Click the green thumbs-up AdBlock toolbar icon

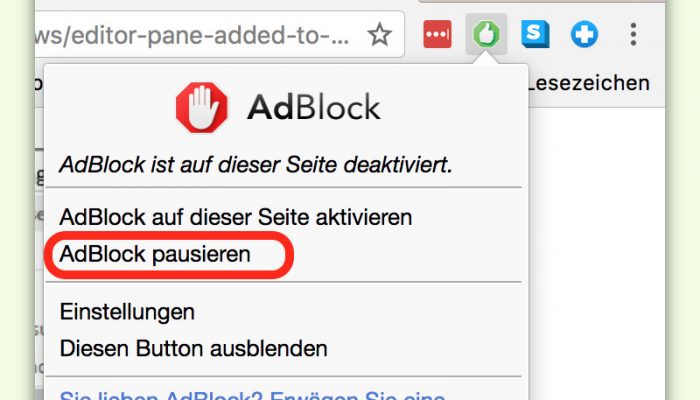click(486, 34)
